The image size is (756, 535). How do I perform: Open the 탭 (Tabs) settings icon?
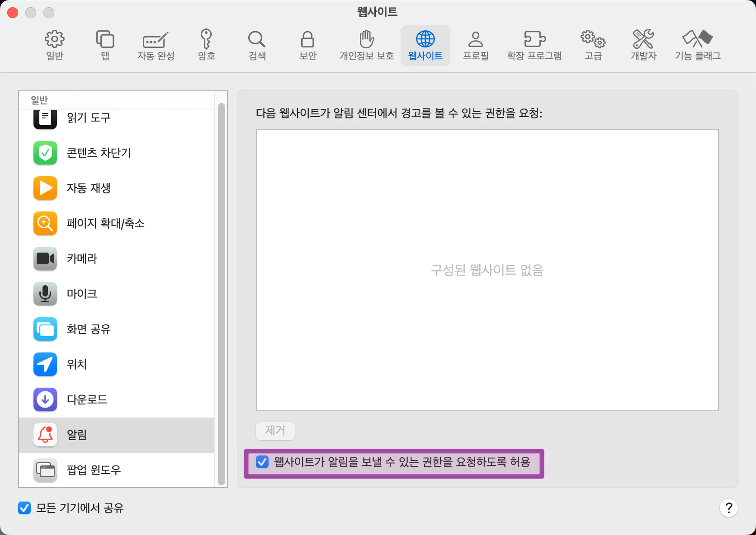tap(105, 39)
